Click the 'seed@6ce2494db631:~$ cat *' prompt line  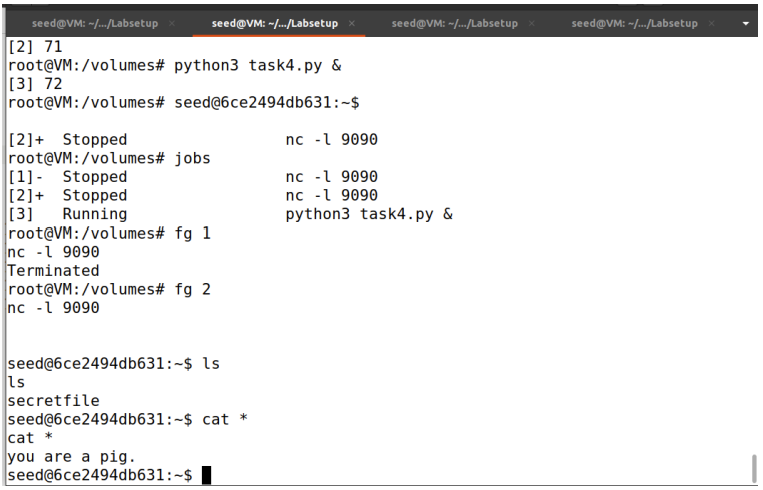127,419
